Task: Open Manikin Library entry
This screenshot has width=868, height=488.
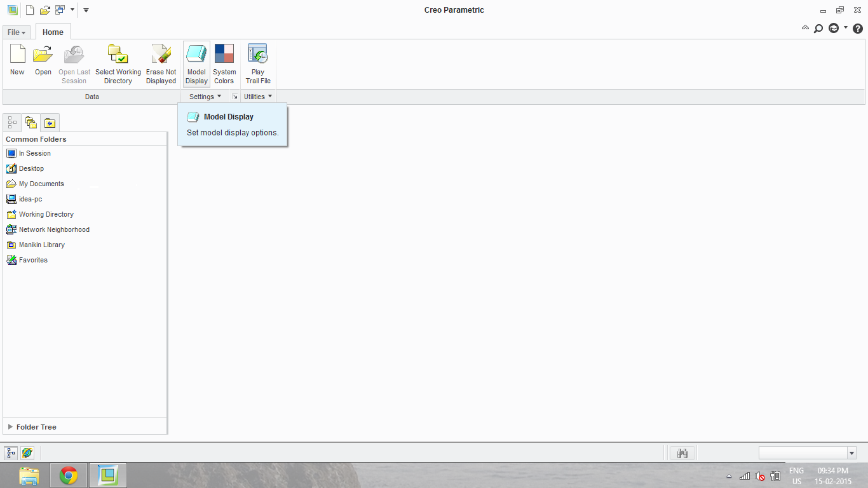Action: 36,245
